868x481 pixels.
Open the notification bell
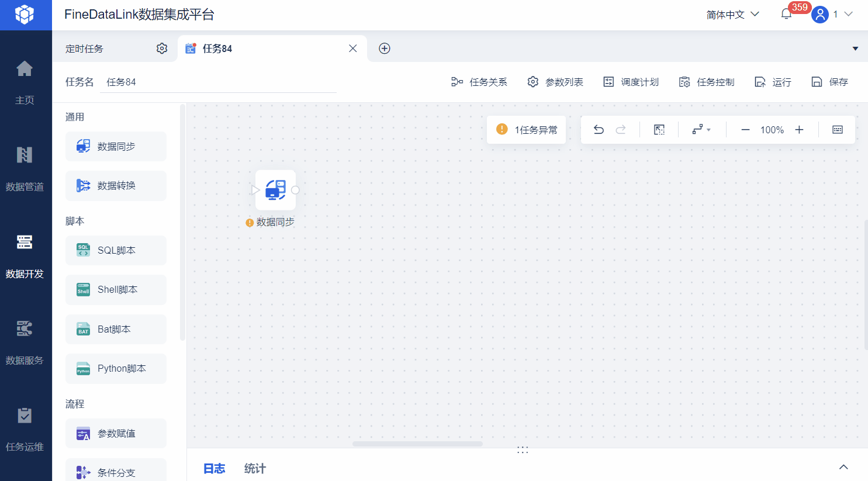[x=786, y=14]
